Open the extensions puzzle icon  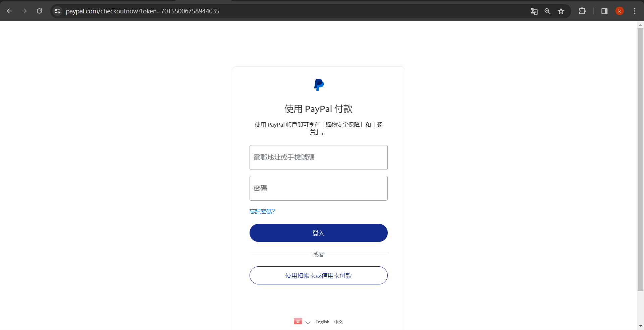click(x=582, y=11)
